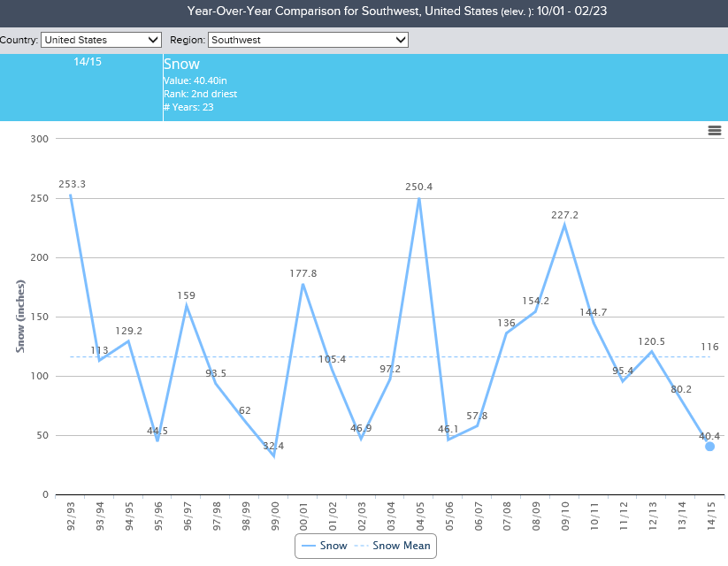Toggle the Snow series in legend
This screenshot has width=728, height=566.
(x=324, y=546)
